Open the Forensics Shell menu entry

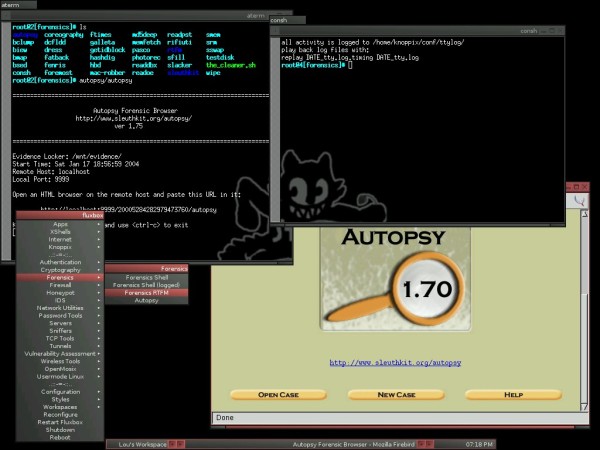point(147,277)
